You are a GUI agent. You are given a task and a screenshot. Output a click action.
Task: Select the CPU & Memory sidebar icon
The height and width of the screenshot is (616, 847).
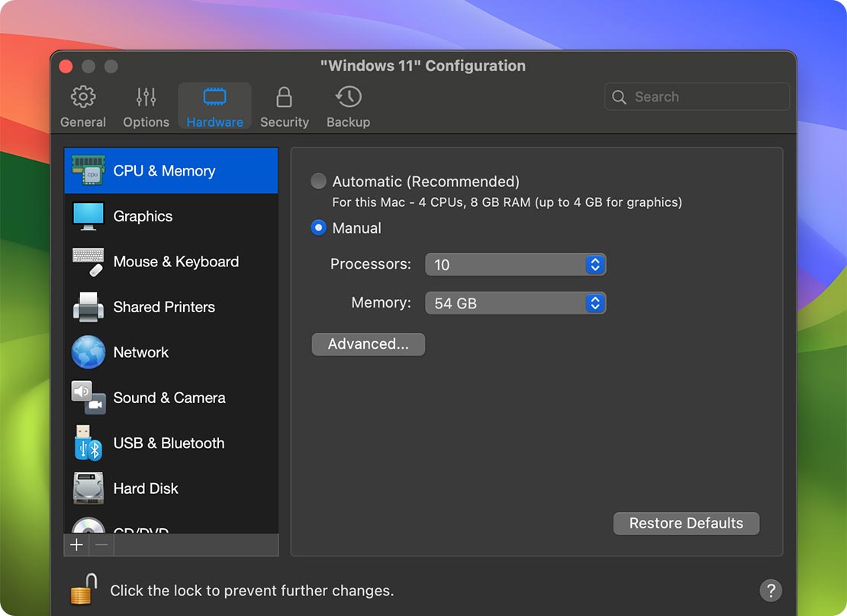point(88,170)
